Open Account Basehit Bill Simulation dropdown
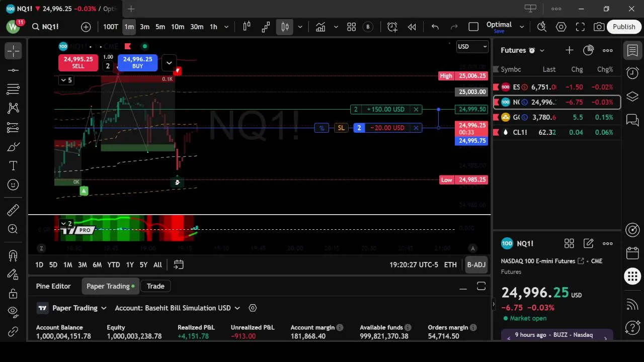Screen dimensions: 644x362 tap(177, 308)
